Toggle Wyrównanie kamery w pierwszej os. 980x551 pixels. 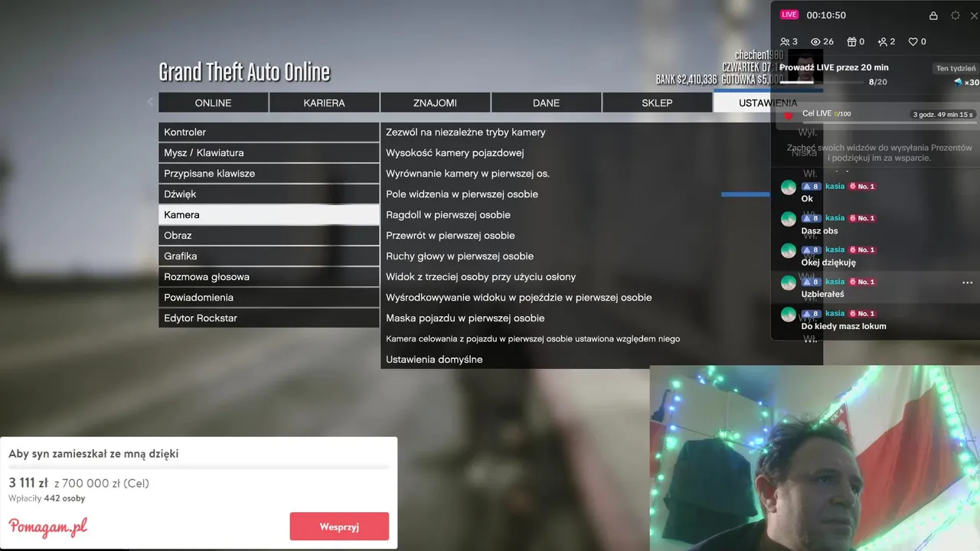pyautogui.click(x=602, y=173)
